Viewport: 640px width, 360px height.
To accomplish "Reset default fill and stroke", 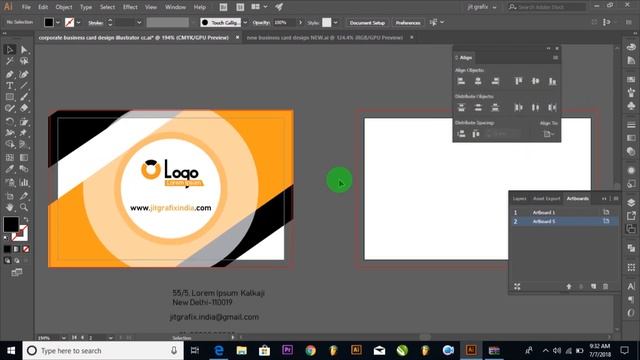I will (x=6, y=238).
